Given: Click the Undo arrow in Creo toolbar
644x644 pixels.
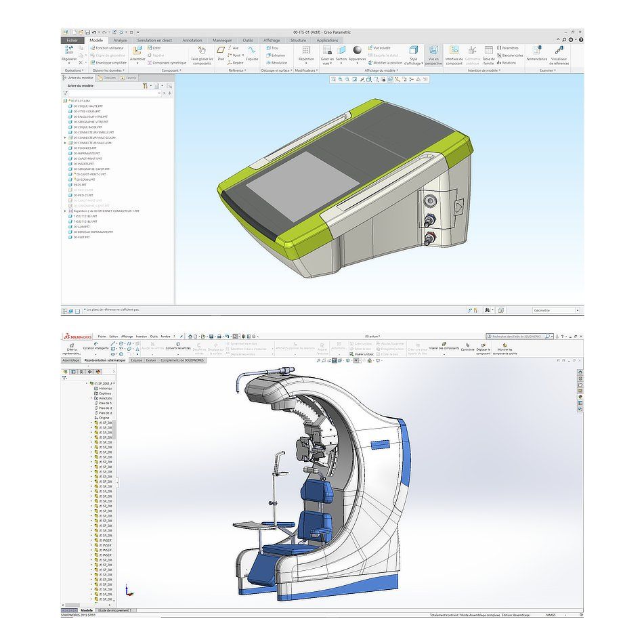Looking at the screenshot, I should [x=94, y=32].
